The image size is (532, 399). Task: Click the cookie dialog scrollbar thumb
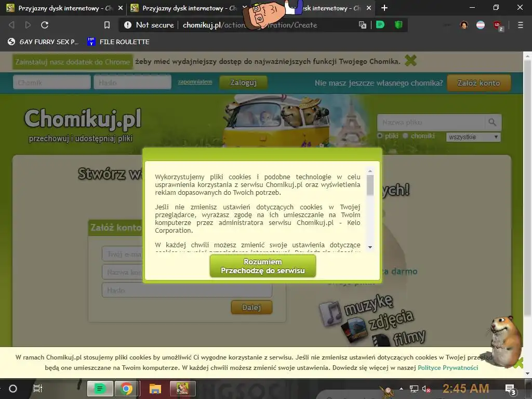(x=370, y=185)
